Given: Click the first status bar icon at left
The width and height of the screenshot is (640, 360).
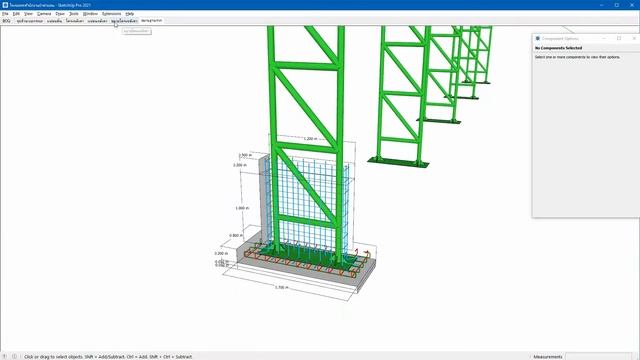Looking at the screenshot, I should 5,356.
